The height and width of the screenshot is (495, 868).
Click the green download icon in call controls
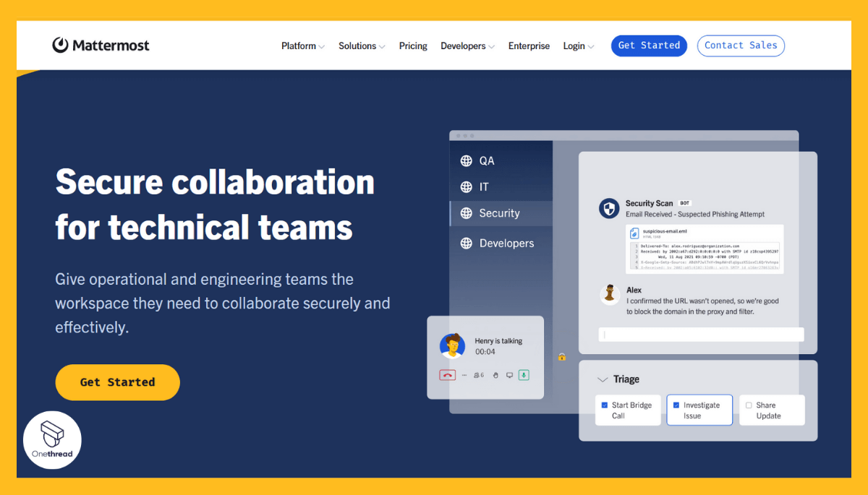click(x=524, y=375)
